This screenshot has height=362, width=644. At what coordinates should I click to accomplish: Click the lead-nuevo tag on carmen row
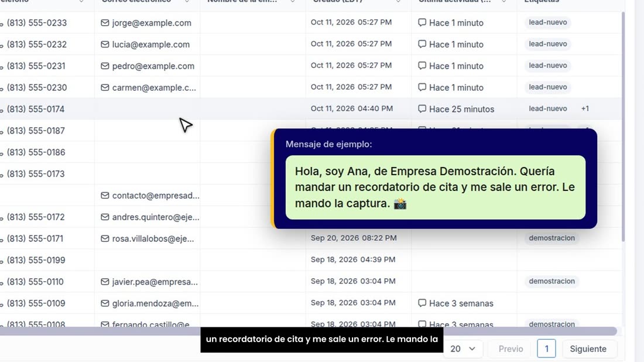click(547, 87)
